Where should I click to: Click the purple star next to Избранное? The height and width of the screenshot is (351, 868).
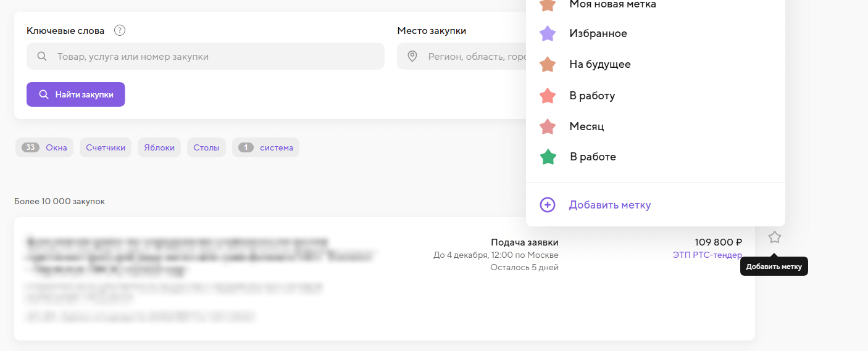(548, 34)
